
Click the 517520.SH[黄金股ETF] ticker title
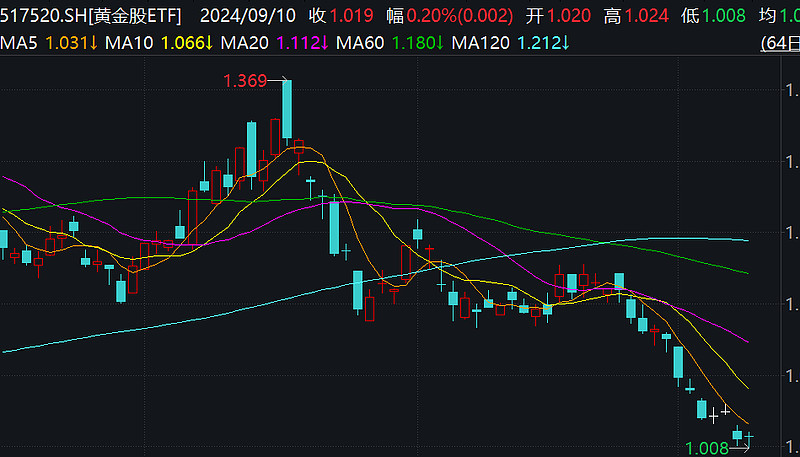[x=91, y=16]
